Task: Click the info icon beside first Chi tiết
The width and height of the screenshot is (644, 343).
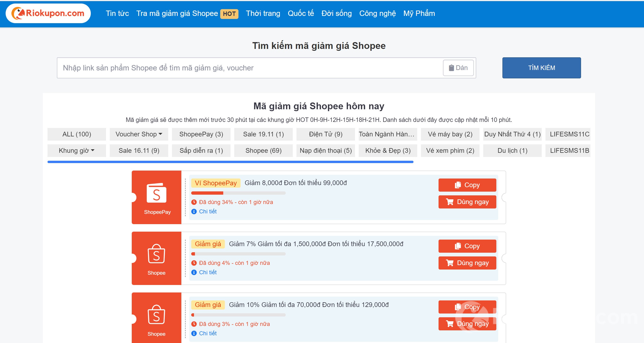Action: (194, 212)
